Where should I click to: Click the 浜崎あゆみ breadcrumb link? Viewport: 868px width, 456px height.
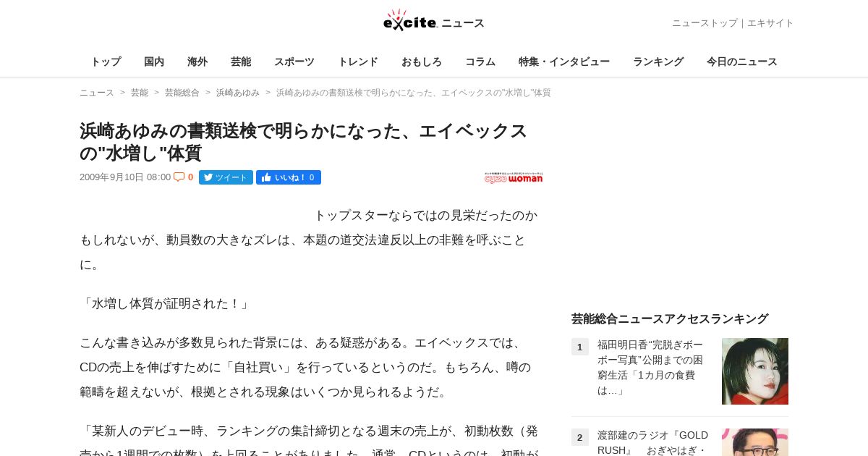click(x=238, y=93)
